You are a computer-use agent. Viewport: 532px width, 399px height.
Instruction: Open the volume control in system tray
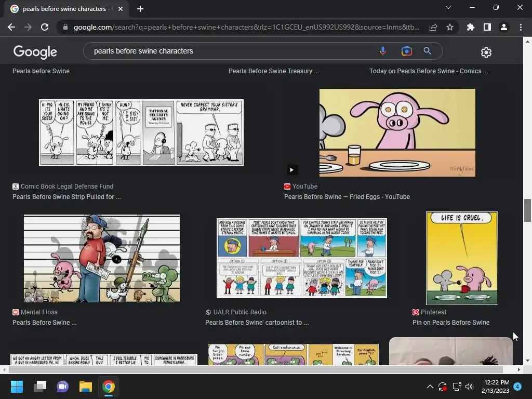pos(469,387)
